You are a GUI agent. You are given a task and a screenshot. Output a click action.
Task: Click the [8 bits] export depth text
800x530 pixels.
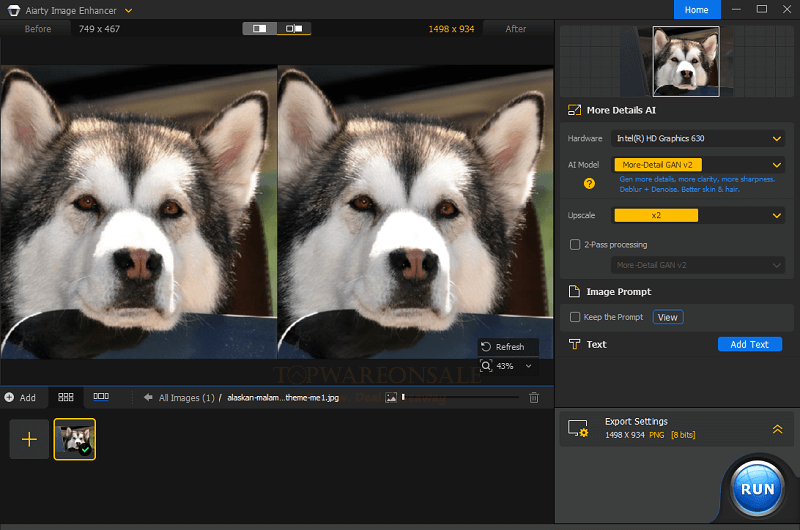click(x=683, y=435)
